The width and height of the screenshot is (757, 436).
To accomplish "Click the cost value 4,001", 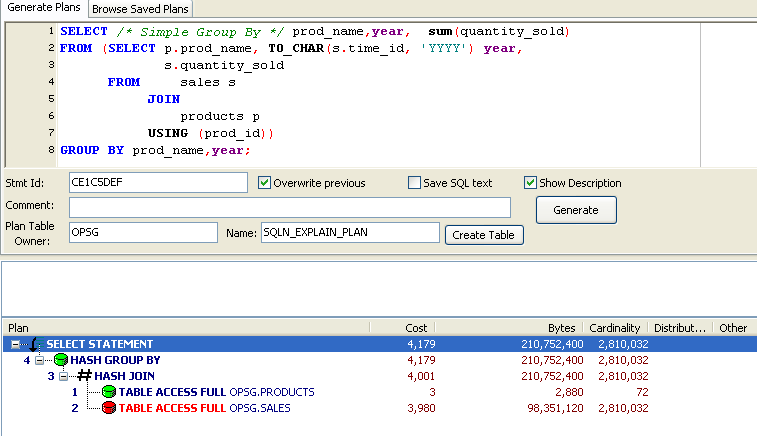I will point(421,376).
